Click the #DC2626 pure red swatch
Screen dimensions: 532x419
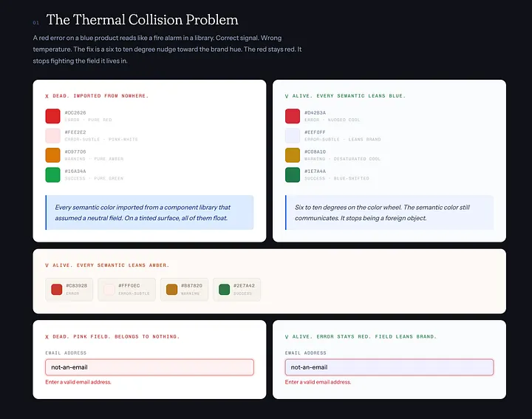pos(52,116)
